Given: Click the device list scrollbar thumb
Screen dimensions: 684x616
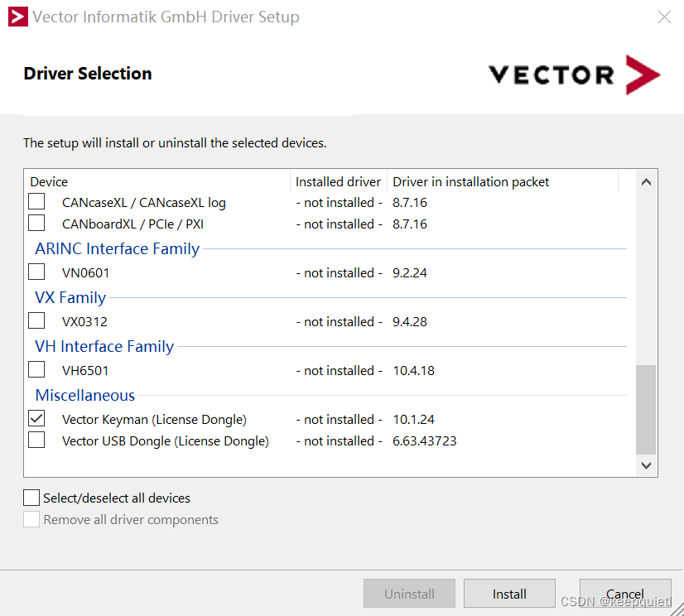Looking at the screenshot, I should (x=646, y=410).
